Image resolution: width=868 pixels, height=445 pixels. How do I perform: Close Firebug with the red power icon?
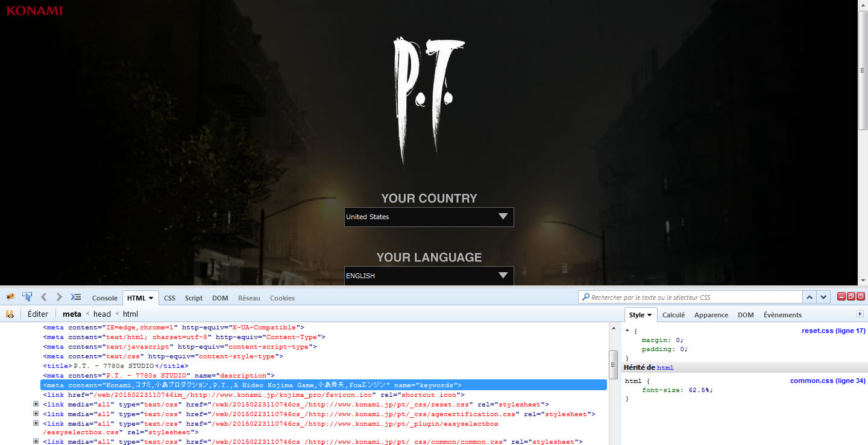click(861, 297)
